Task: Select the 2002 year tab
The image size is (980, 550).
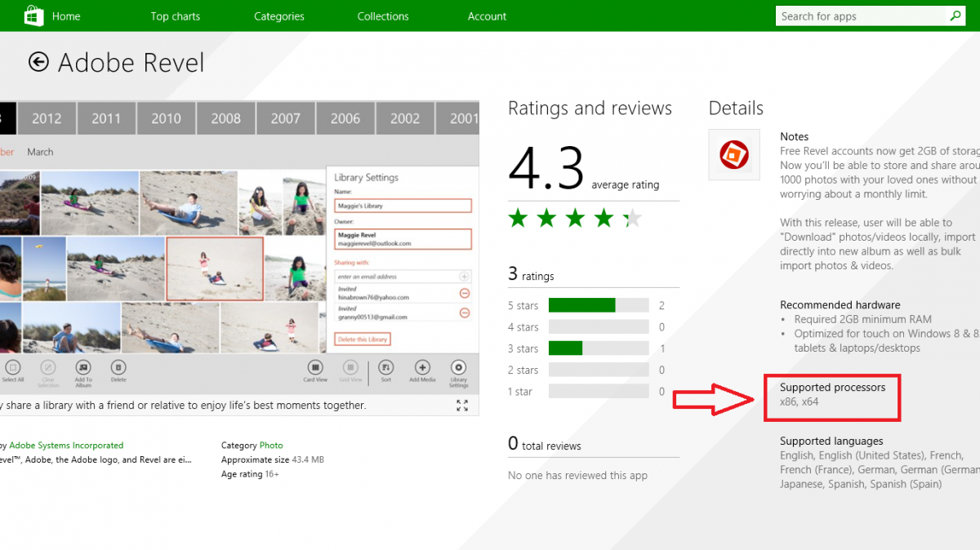Action: point(405,118)
